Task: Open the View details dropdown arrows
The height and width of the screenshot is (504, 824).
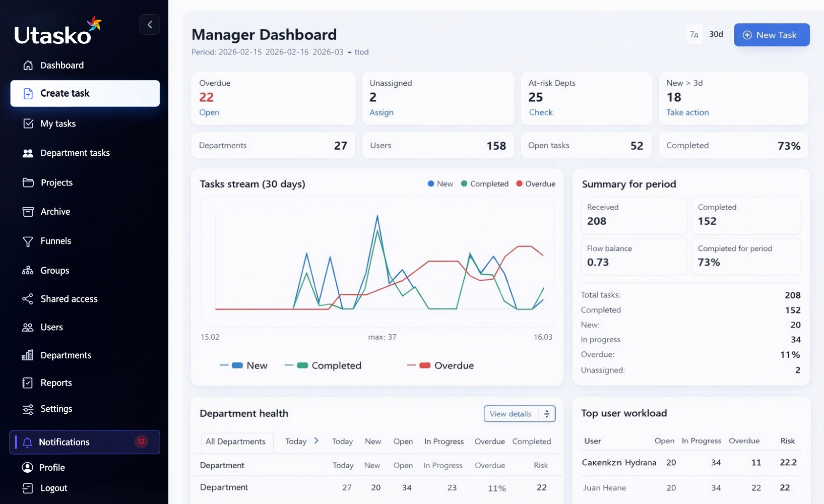Action: (x=547, y=414)
